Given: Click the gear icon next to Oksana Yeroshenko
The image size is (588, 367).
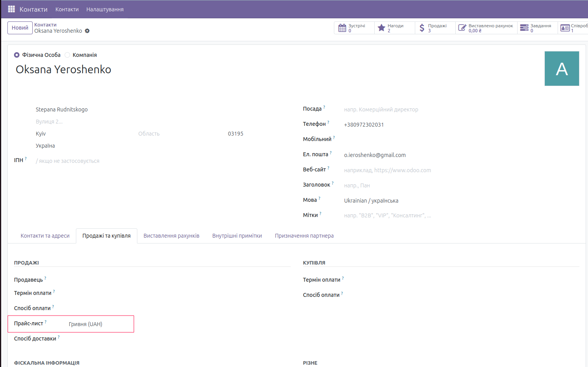Looking at the screenshot, I should pos(87,31).
